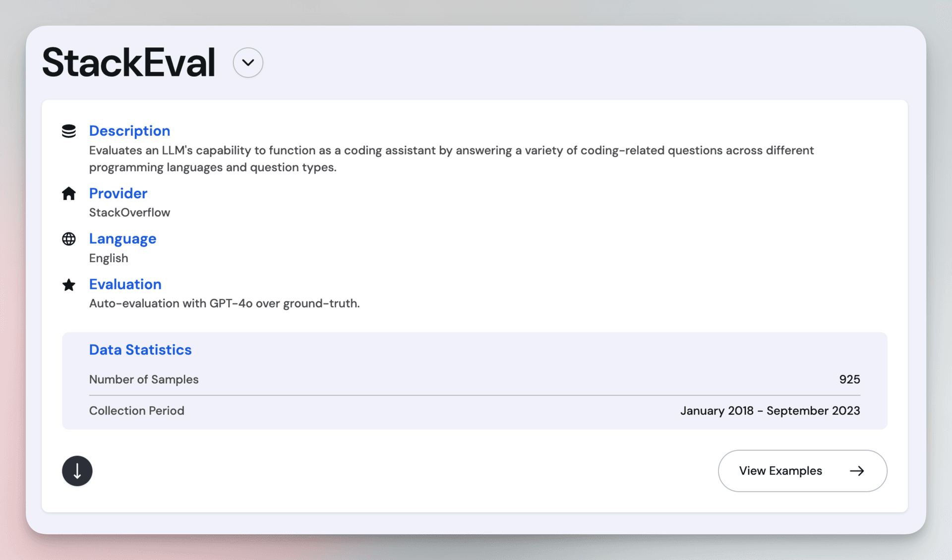Click the globe icon beside Language
Screen dimensions: 952x560
[x=69, y=239]
